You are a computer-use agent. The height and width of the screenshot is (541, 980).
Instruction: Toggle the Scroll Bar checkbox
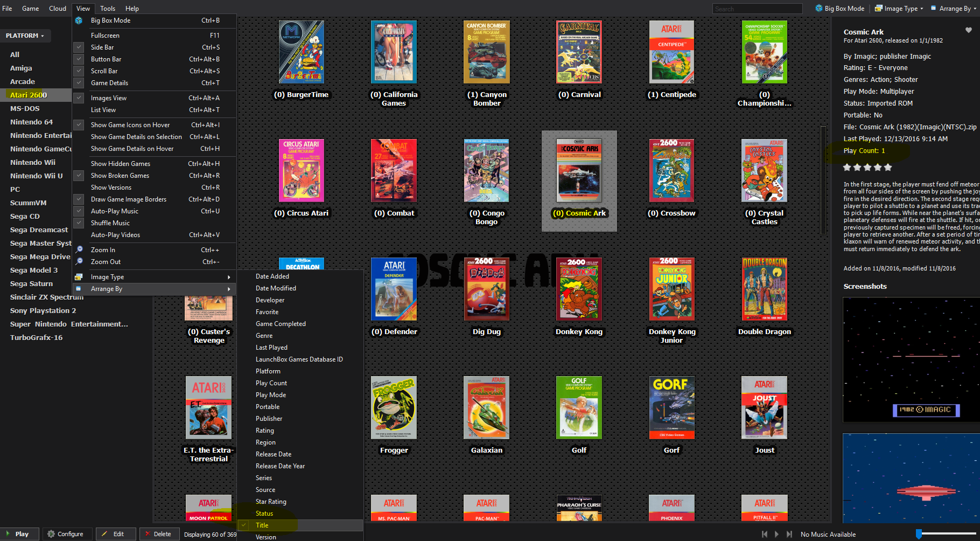79,71
